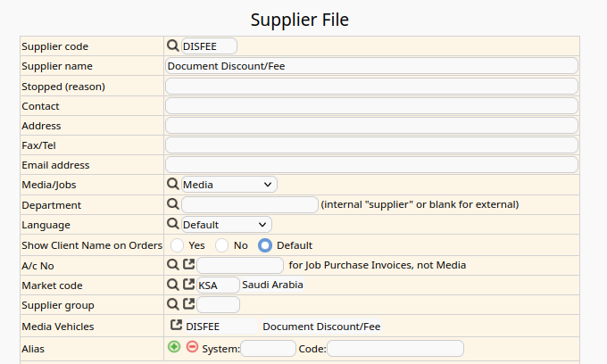Click the Supplier code search magnifier icon
This screenshot has height=364, width=607.
[x=173, y=45]
